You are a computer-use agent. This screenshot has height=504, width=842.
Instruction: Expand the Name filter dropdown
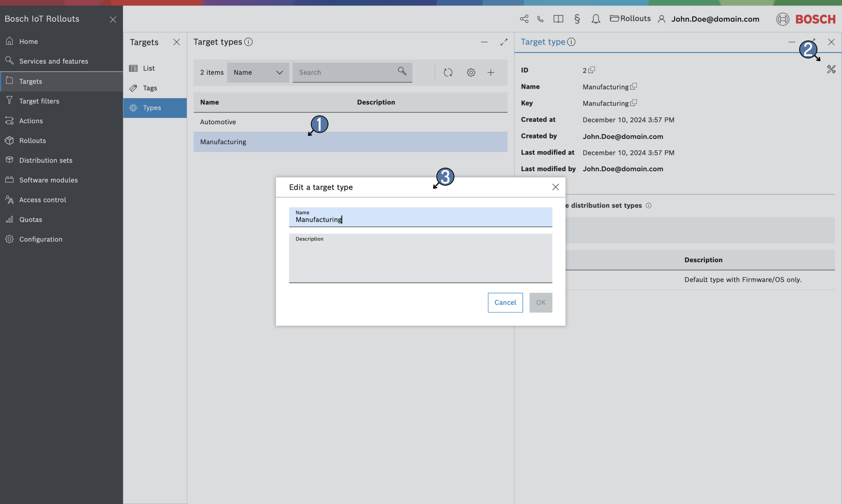point(258,72)
